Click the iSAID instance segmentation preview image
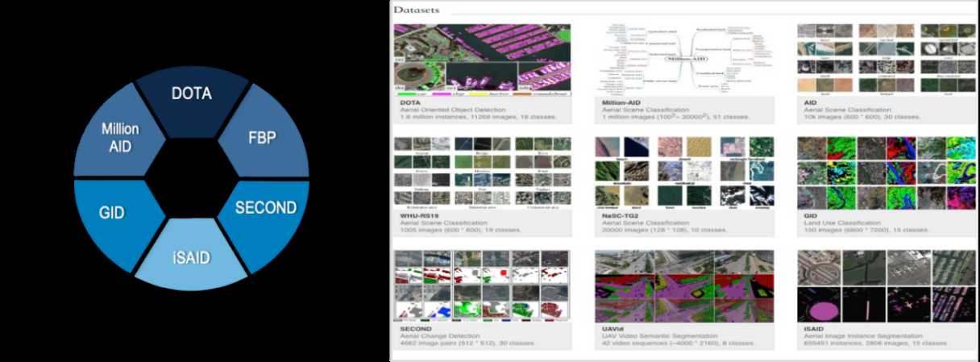The height and width of the screenshot is (362, 980). [x=885, y=285]
